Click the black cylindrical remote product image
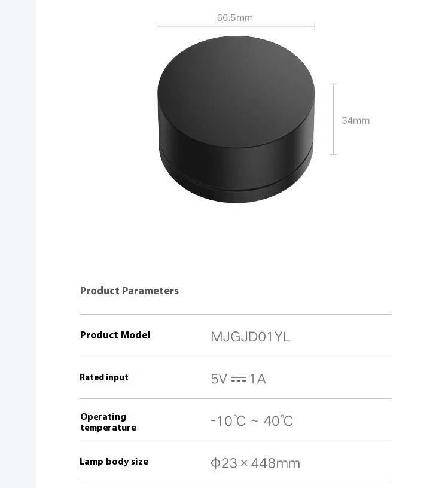Viewport: 448px width, 488px height. (x=236, y=120)
